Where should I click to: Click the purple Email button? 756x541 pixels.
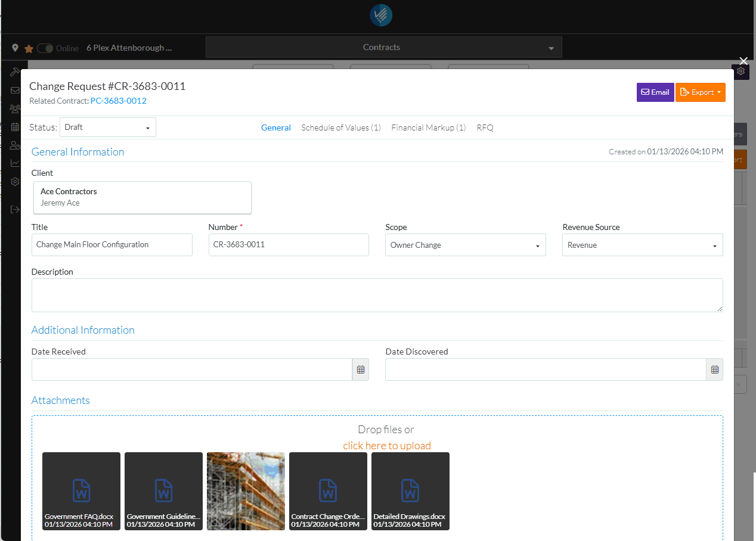point(655,92)
